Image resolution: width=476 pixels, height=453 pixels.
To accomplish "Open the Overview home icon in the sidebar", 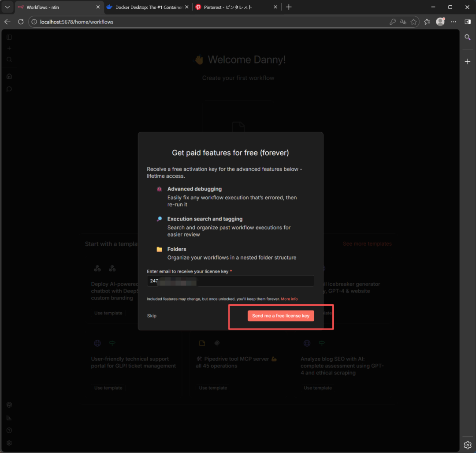I will point(9,76).
